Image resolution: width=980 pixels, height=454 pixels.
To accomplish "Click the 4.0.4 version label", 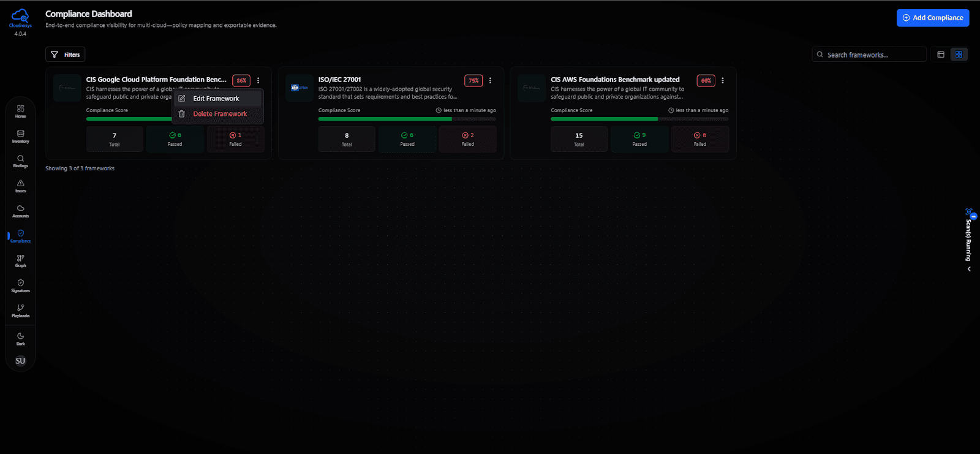I will tap(20, 34).
